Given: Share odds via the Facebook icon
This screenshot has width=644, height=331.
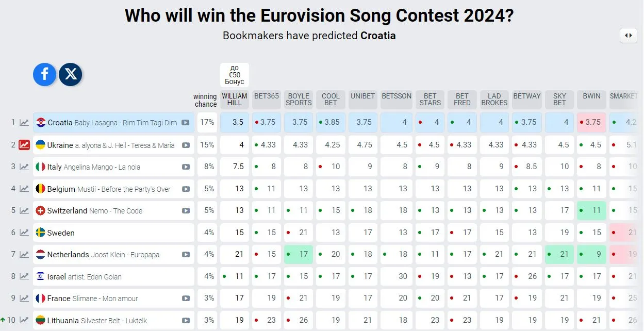Looking at the screenshot, I should tap(44, 74).
